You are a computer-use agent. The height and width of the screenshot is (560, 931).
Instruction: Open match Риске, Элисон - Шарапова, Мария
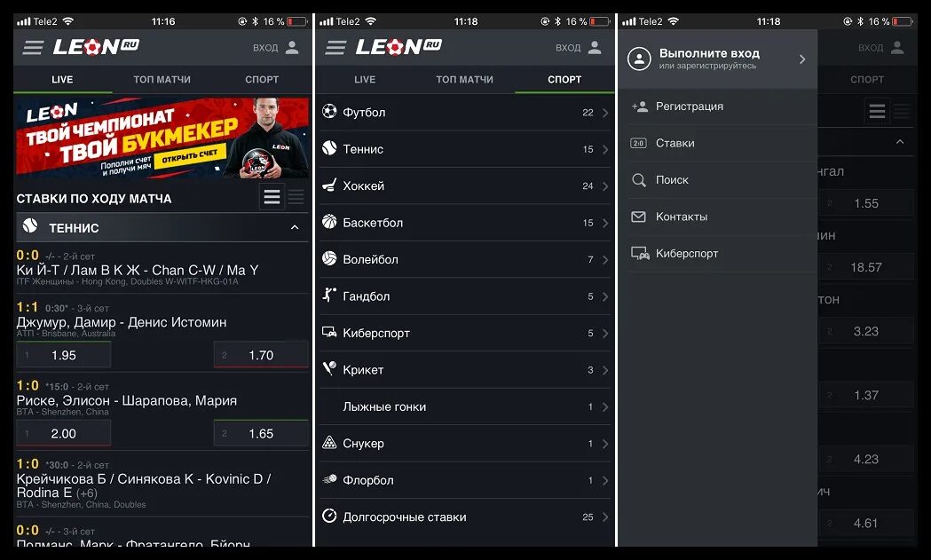point(126,401)
